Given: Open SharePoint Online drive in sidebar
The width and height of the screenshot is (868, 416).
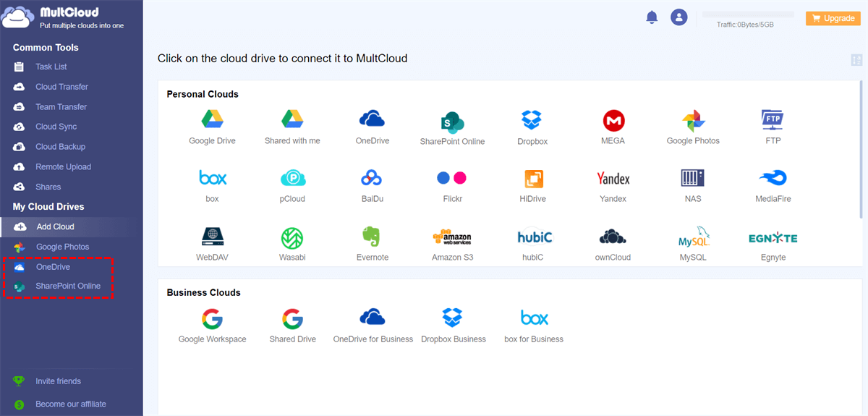Looking at the screenshot, I should pos(68,286).
